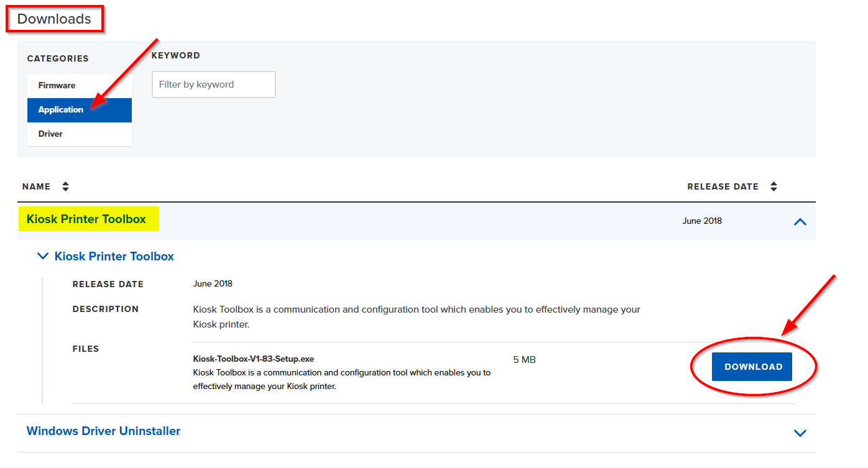Open the Downloads section heading

(54, 19)
